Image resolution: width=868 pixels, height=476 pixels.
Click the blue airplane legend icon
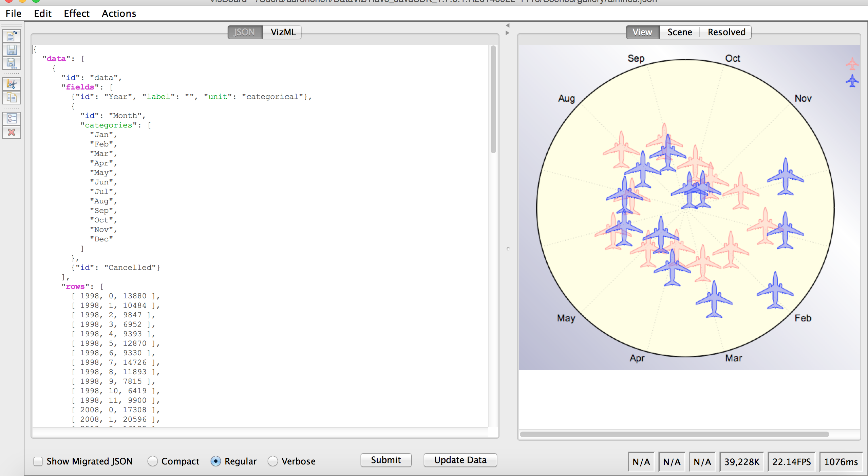(852, 81)
